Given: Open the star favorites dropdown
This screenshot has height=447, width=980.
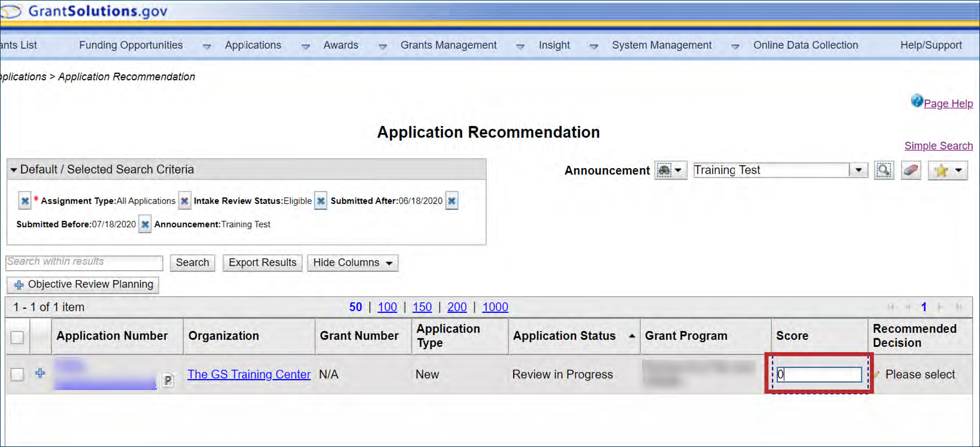Looking at the screenshot, I should click(x=948, y=170).
